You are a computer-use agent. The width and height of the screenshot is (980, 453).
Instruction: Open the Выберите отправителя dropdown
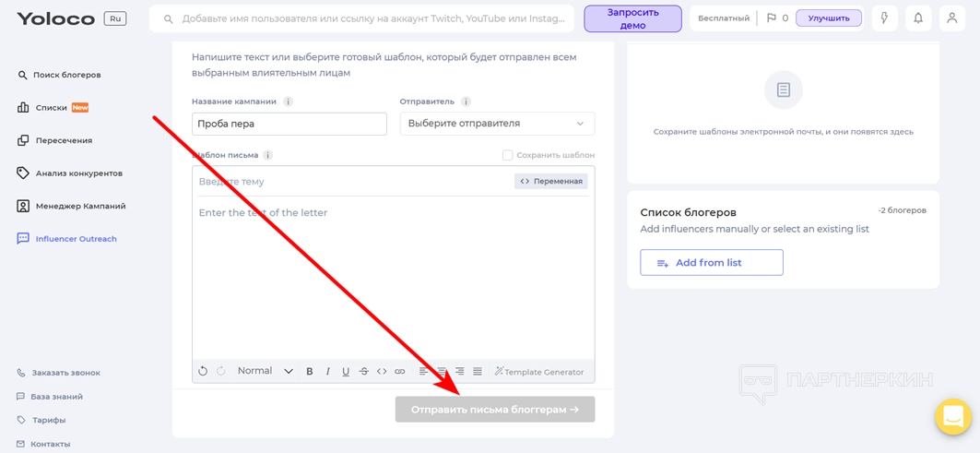[x=497, y=124]
